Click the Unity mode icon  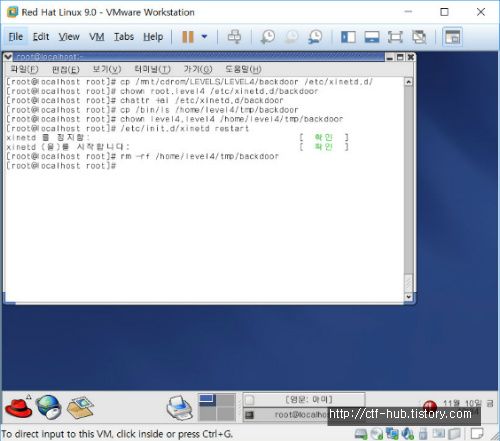419,37
